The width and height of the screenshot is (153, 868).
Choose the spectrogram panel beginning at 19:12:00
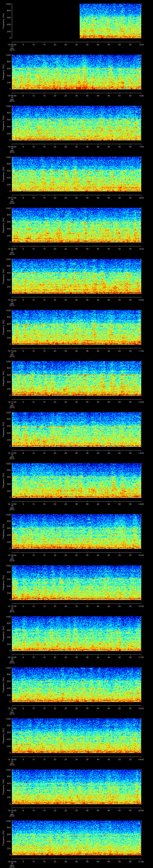[77, 429]
